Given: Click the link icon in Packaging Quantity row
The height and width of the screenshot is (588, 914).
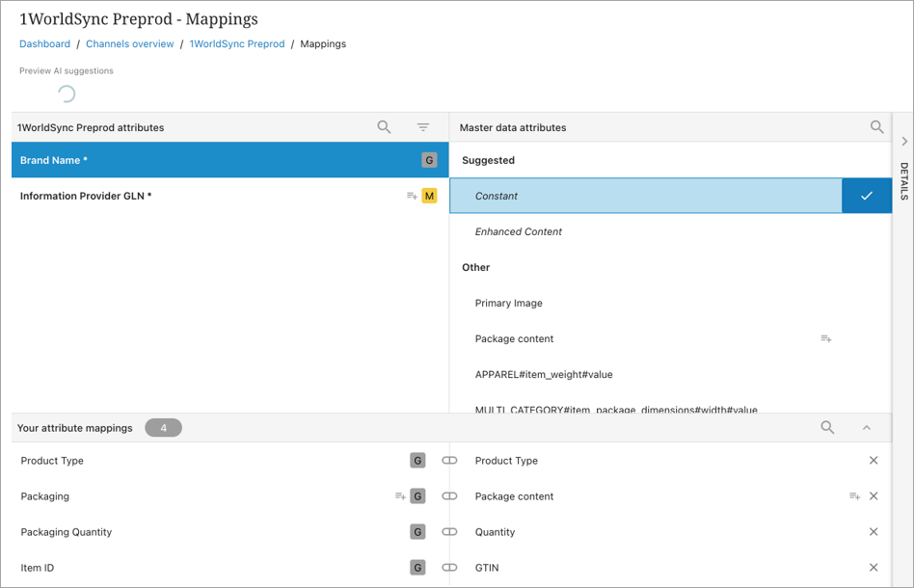Looking at the screenshot, I should coord(449,532).
